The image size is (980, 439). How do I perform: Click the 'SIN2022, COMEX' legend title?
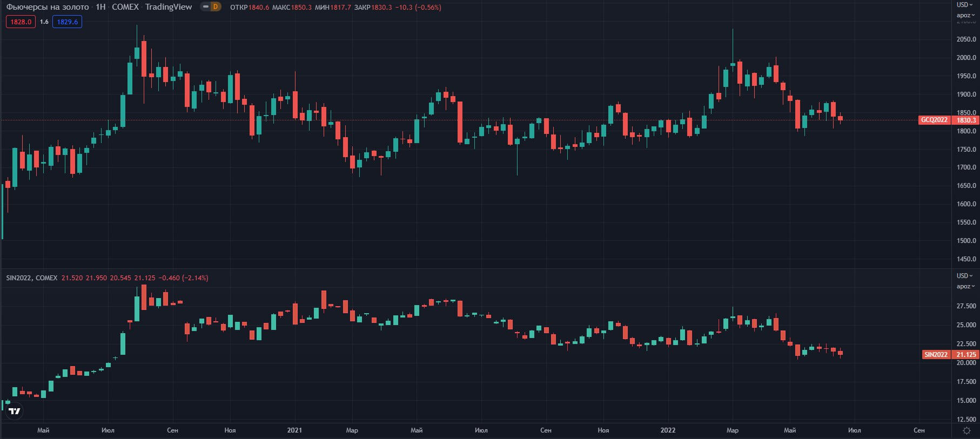pyautogui.click(x=32, y=278)
